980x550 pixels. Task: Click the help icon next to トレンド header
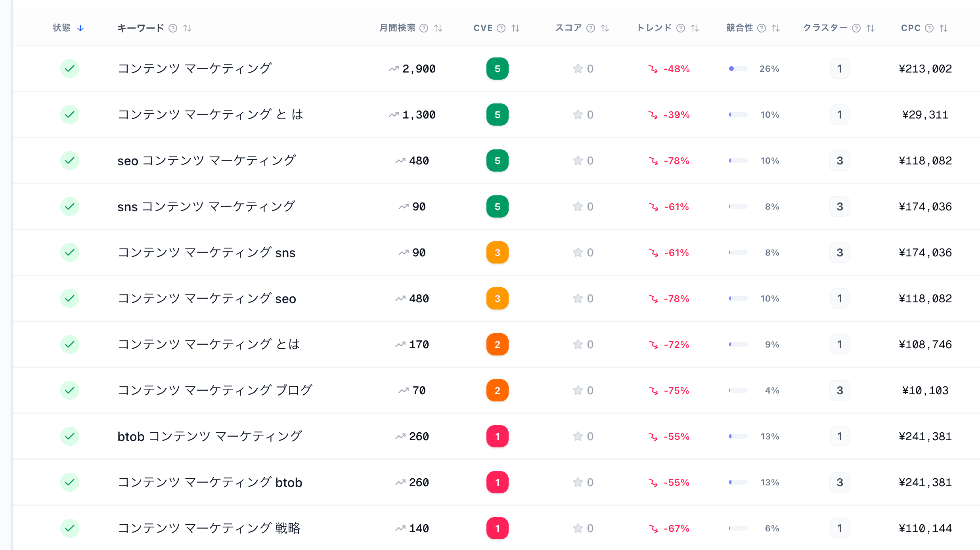pos(681,28)
